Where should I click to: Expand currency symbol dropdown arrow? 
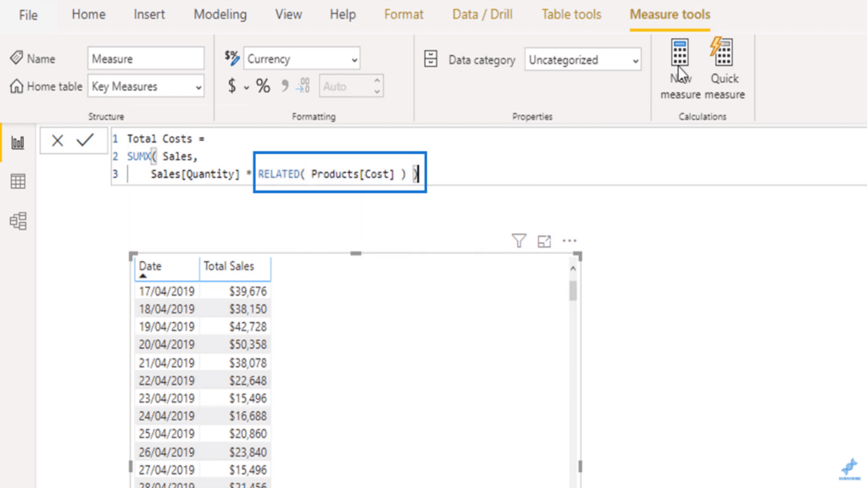(247, 87)
